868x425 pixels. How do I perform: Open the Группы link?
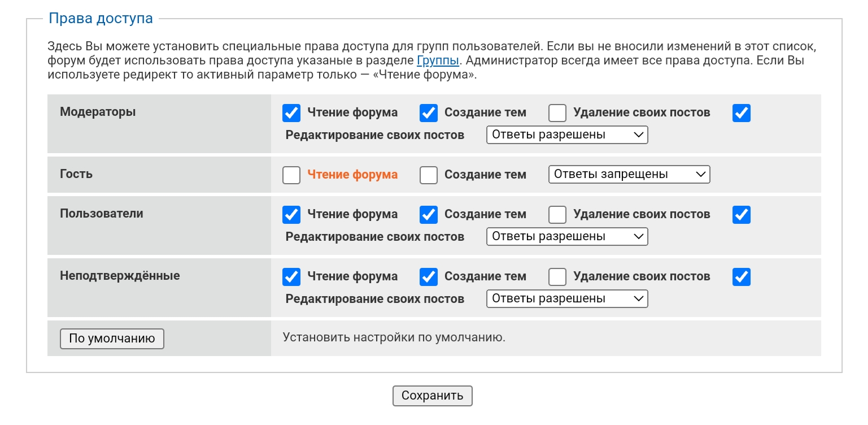click(x=438, y=60)
